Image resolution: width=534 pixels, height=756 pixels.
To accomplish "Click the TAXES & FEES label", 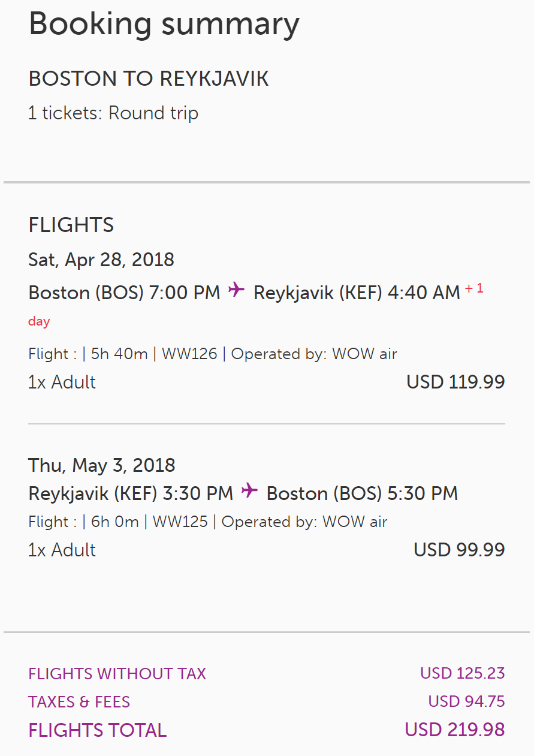I will tap(79, 702).
